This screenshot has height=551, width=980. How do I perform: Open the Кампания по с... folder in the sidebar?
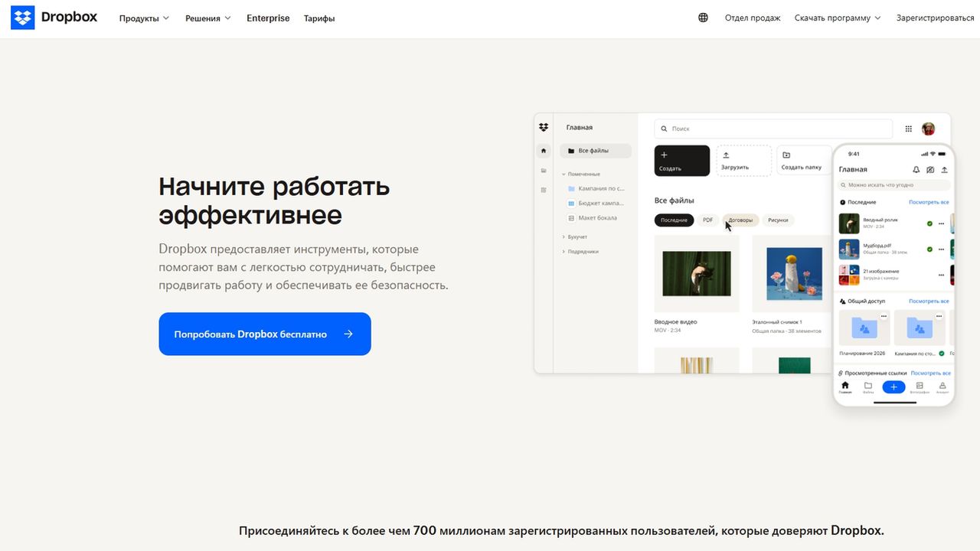click(596, 188)
